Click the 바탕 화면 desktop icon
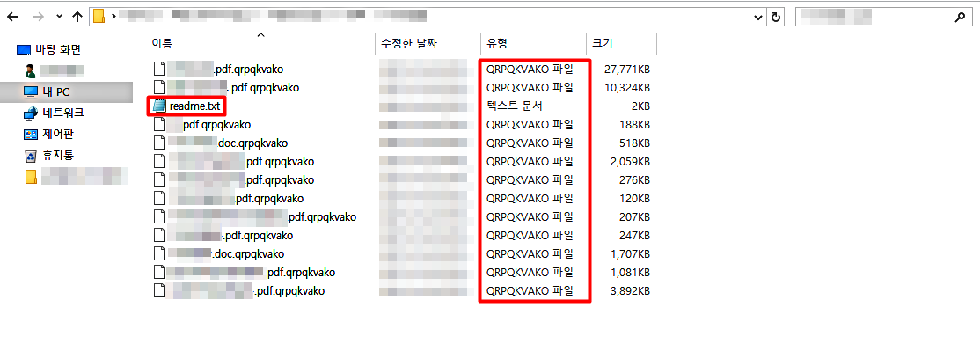This screenshot has height=344, width=980. [24, 50]
